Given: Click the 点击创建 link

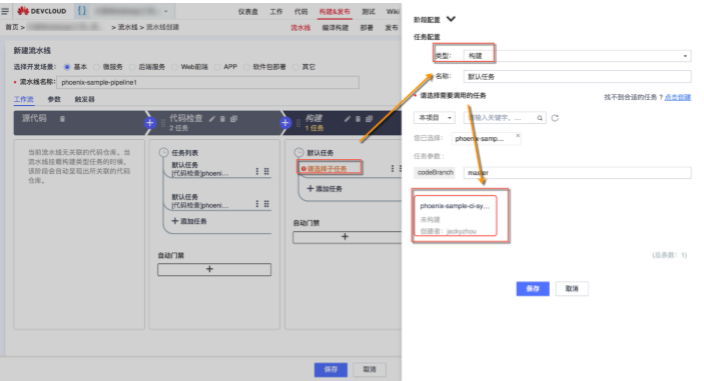Looking at the screenshot, I should (x=678, y=97).
